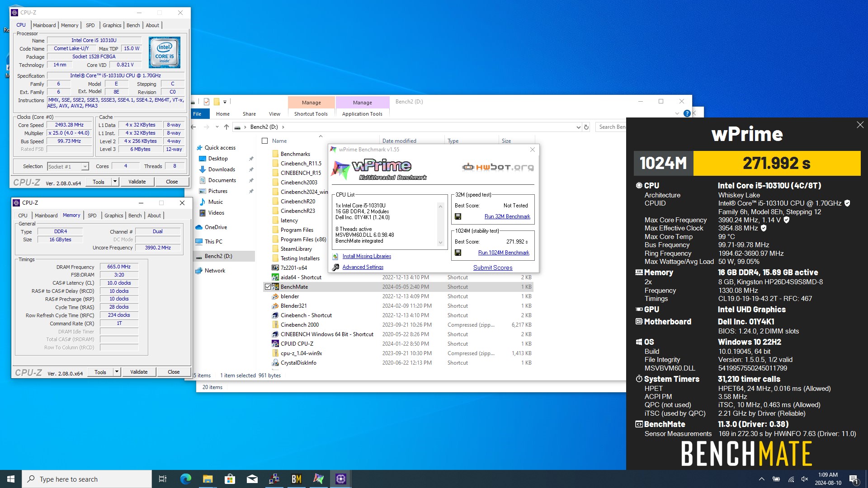Click Run 32M Benchmark link
The image size is (868, 488).
click(507, 216)
